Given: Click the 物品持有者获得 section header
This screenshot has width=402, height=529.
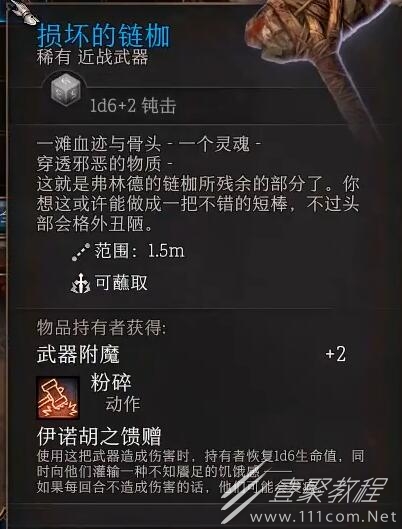Looking at the screenshot, I should [102, 328].
